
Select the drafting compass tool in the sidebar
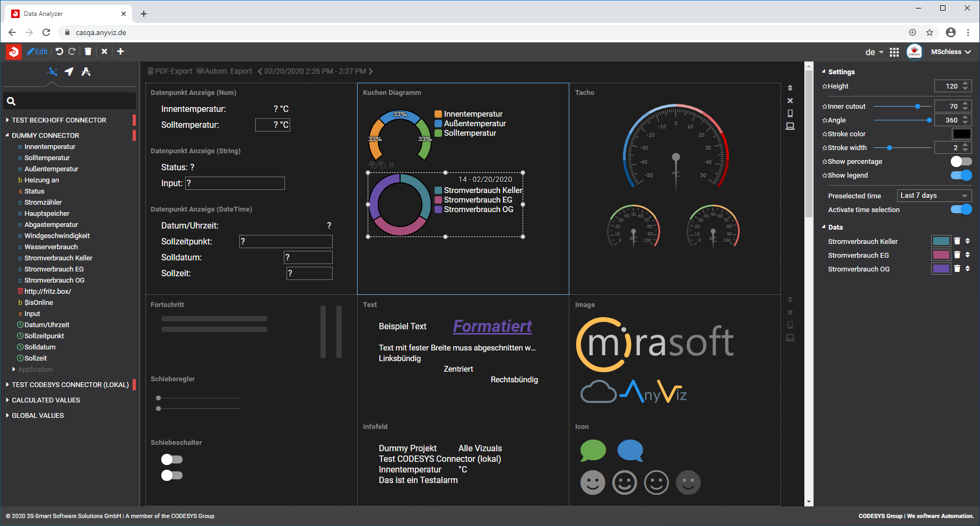86,72
